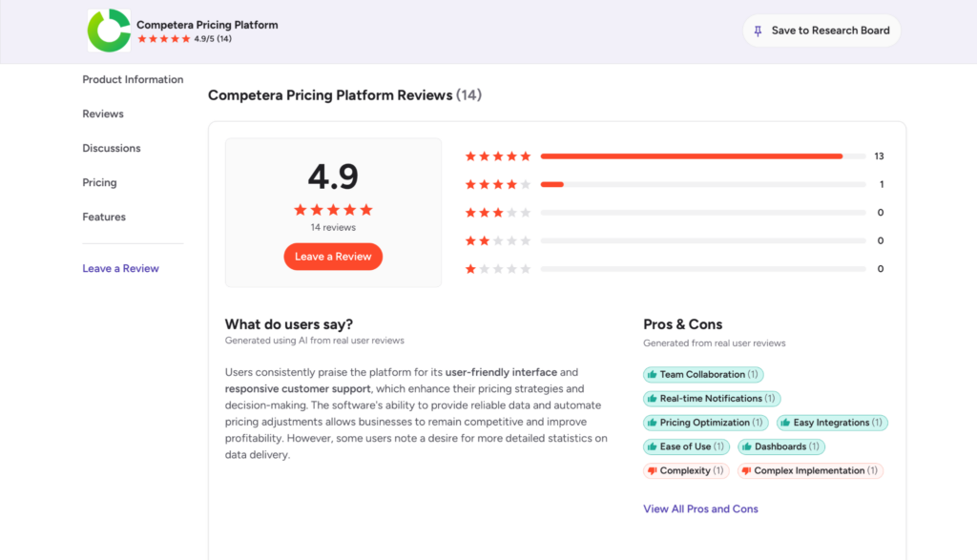This screenshot has width=977, height=560.
Task: Click the Competera green logo
Action: tap(109, 31)
